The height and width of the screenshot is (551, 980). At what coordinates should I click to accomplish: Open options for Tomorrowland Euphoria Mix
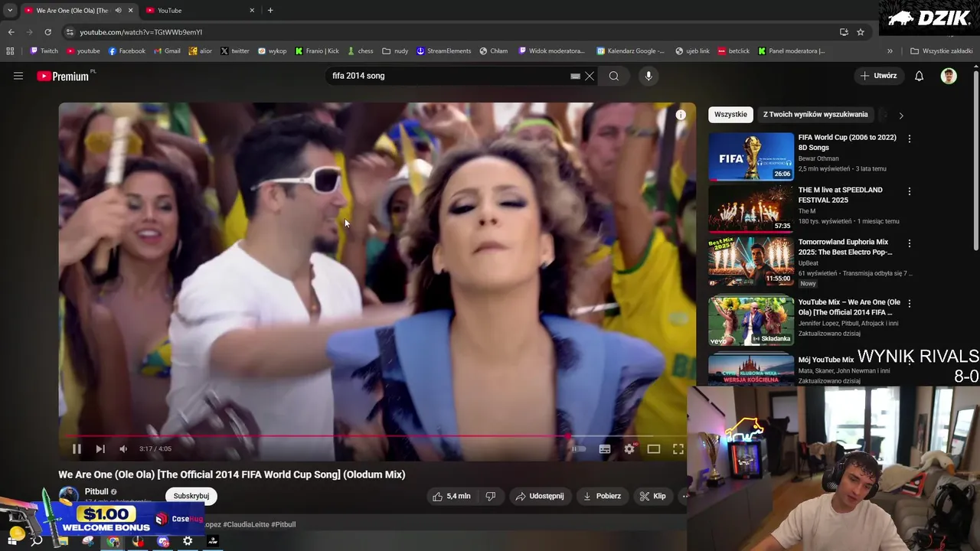[910, 243]
